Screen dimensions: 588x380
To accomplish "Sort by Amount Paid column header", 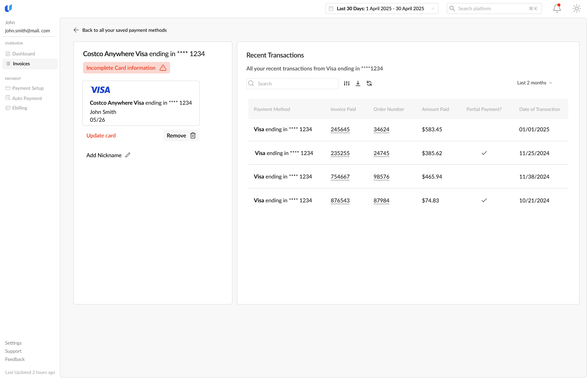I will pos(436,109).
